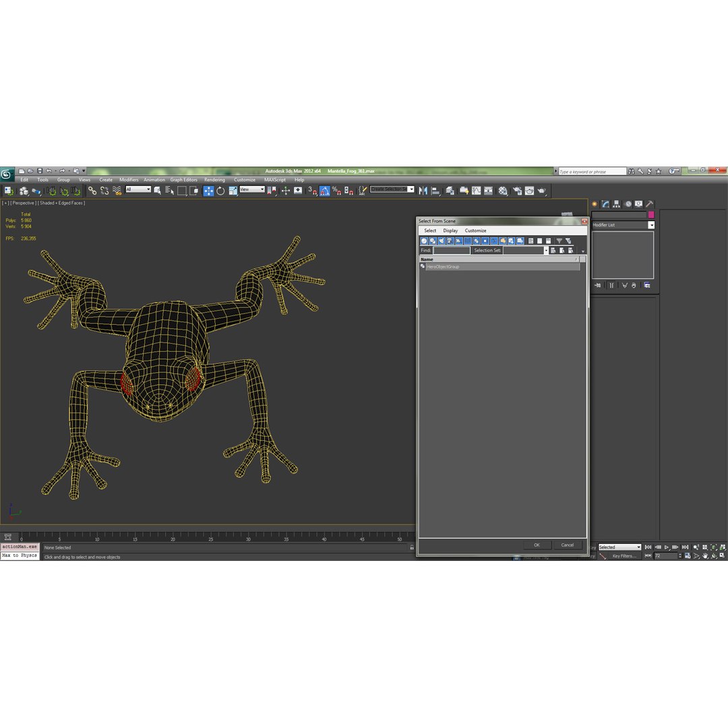Image resolution: width=728 pixels, height=728 pixels.
Task: Click the Find input field
Action: pos(451,250)
